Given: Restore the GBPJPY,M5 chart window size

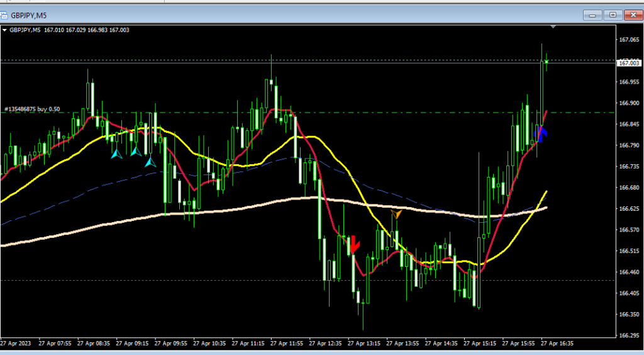Looking at the screenshot, I should point(613,14).
